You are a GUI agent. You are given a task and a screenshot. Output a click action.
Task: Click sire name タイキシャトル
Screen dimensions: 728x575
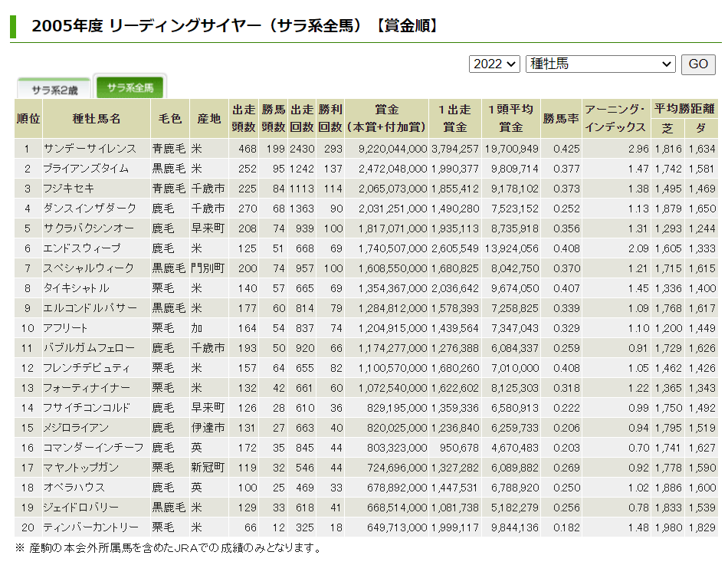[x=76, y=288]
